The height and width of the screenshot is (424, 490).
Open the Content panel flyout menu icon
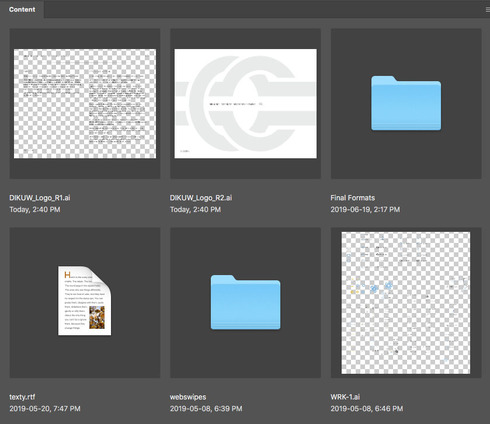pos(487,10)
